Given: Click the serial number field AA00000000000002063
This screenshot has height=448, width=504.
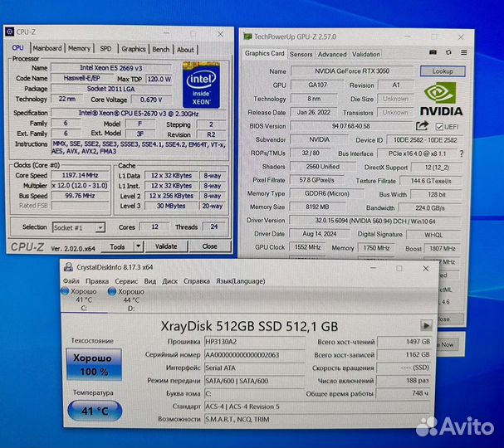Looking at the screenshot, I should pos(255,354).
